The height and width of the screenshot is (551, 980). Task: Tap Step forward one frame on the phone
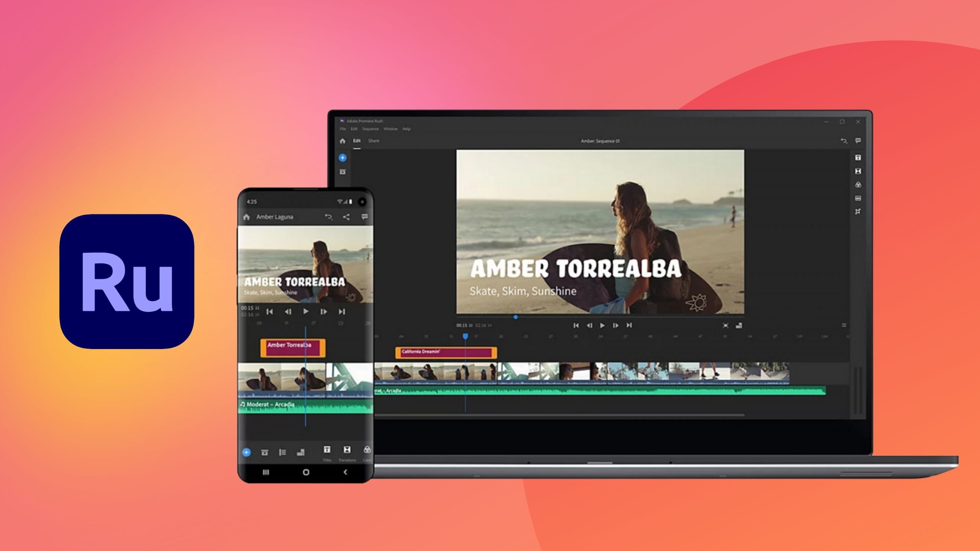click(x=323, y=311)
